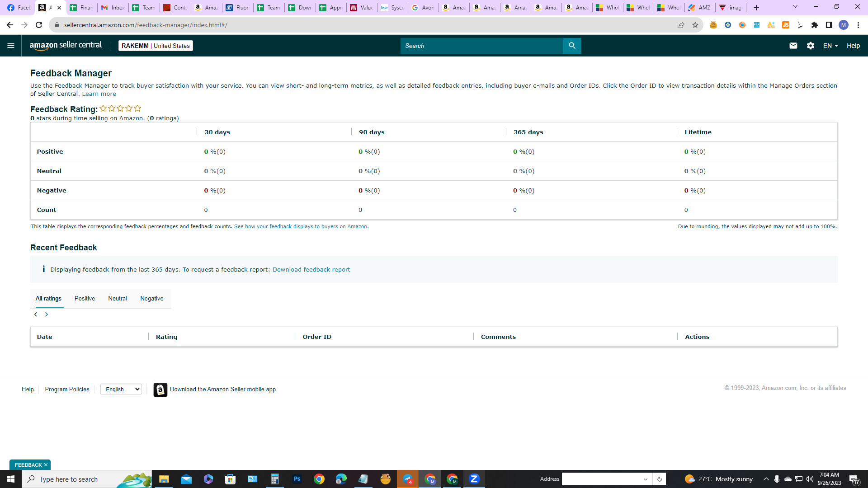Click the Lifetime column header
Screen dimensions: 868x488
click(x=698, y=132)
